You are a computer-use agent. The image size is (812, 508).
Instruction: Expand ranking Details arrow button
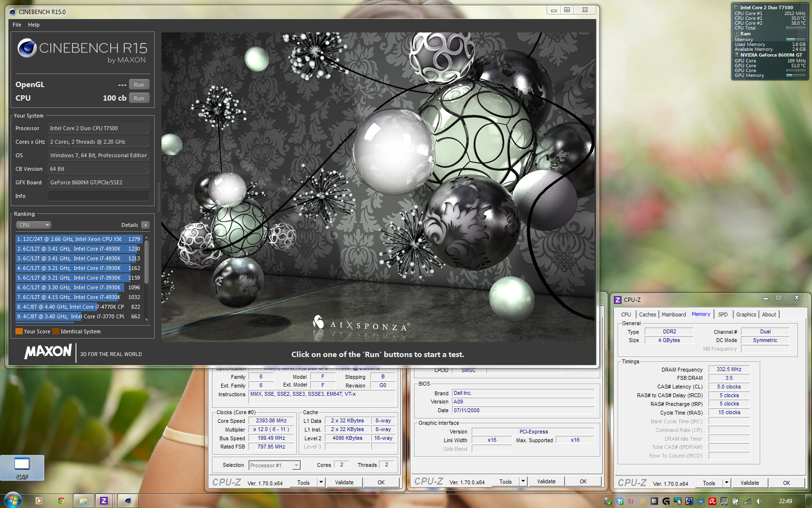[x=145, y=225]
